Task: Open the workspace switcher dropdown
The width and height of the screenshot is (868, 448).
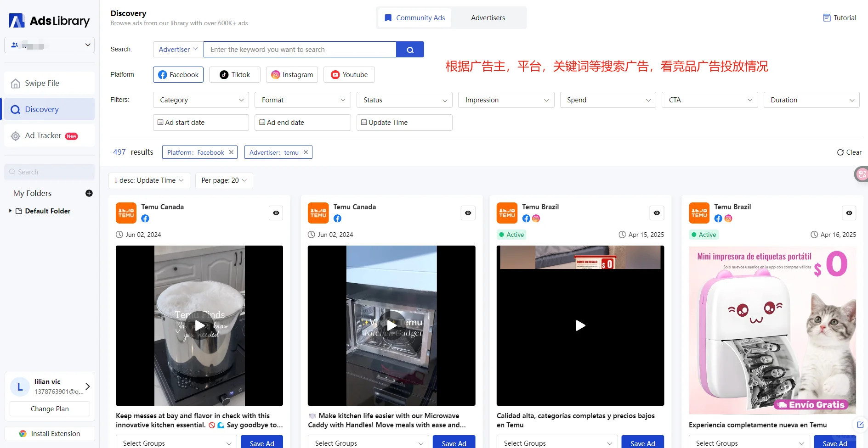Action: [50, 45]
